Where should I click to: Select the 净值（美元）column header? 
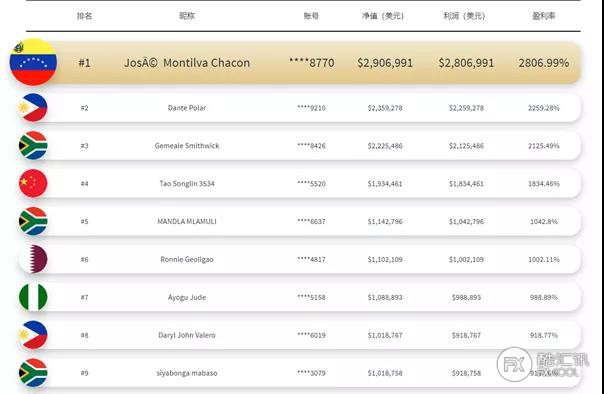click(x=383, y=16)
